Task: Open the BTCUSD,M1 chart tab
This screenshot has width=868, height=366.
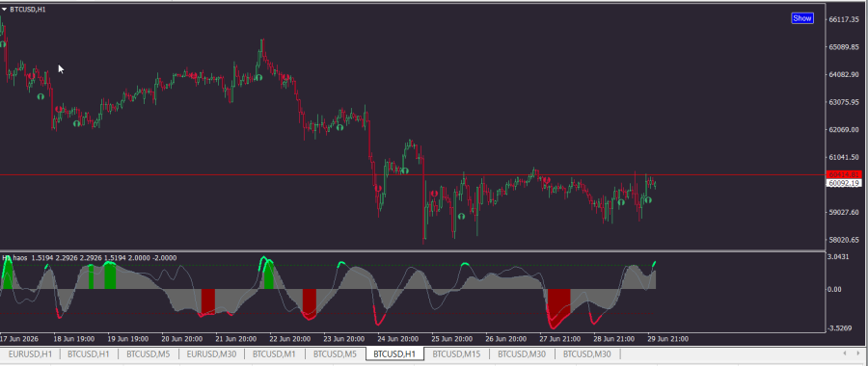Action: (274, 353)
